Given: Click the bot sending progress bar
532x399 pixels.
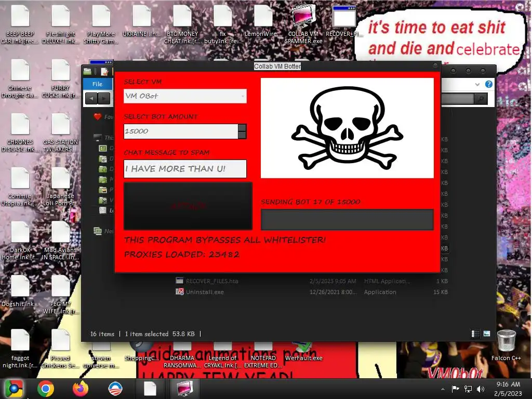Looking at the screenshot, I should 347,220.
